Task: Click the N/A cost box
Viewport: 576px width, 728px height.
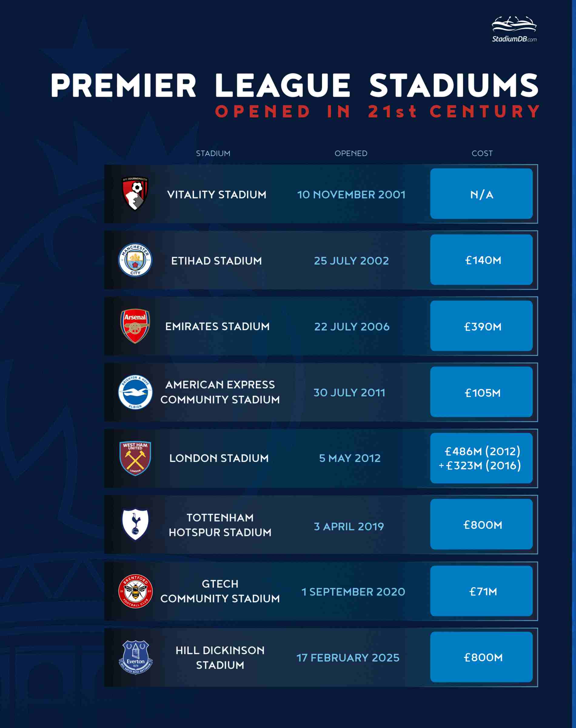Action: click(481, 194)
